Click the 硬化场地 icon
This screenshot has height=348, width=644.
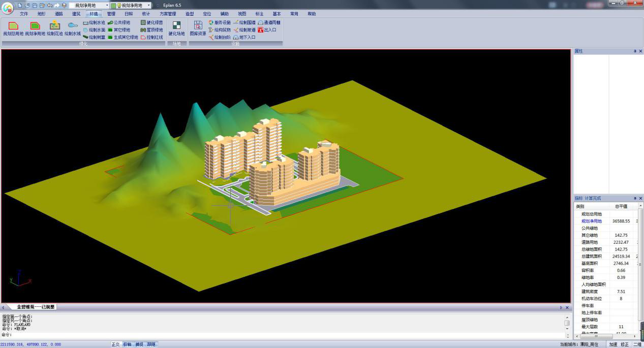pos(176,26)
